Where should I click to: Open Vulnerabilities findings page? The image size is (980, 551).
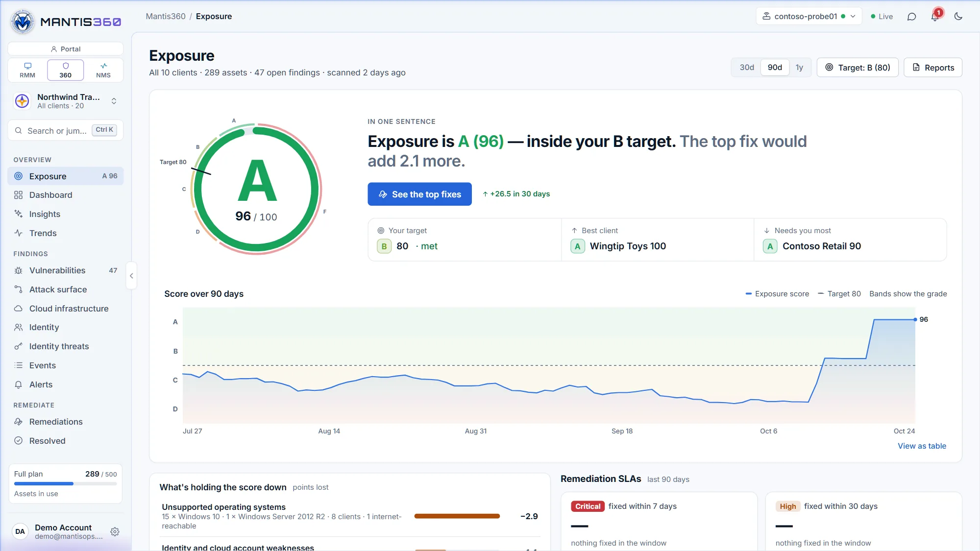[x=66, y=270]
